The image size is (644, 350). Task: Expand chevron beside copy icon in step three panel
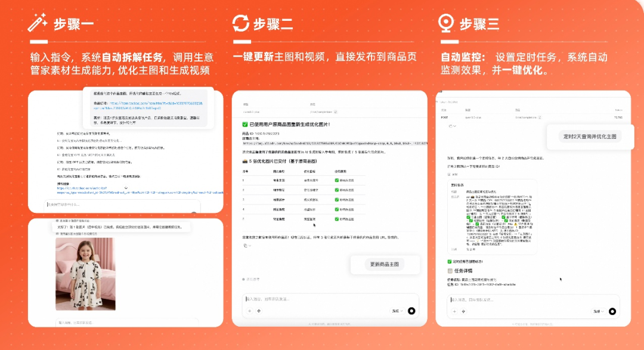454,126
